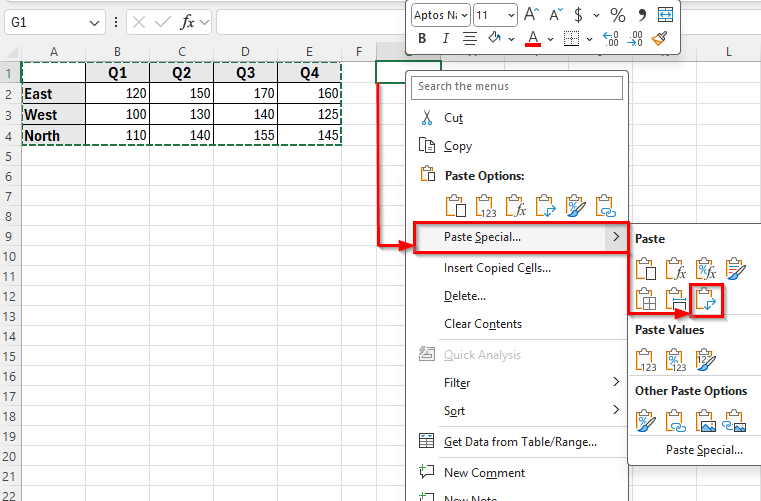761x501 pixels.
Task: Click Paste Link icon under Paste Options
Action: (x=605, y=206)
